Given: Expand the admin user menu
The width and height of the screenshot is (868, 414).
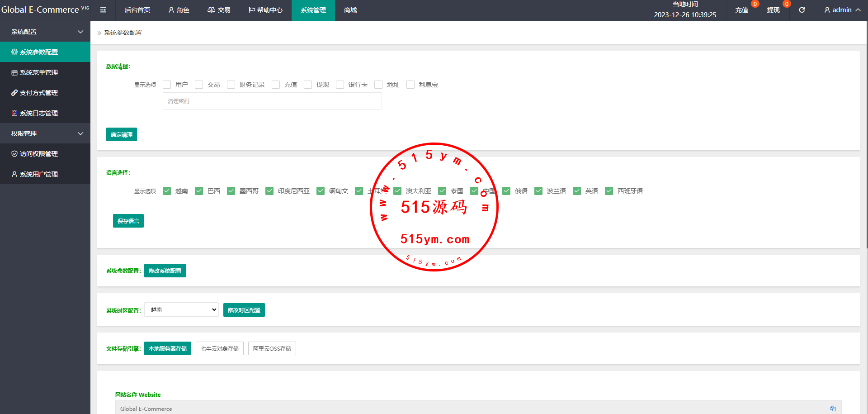Looking at the screenshot, I should [x=842, y=10].
